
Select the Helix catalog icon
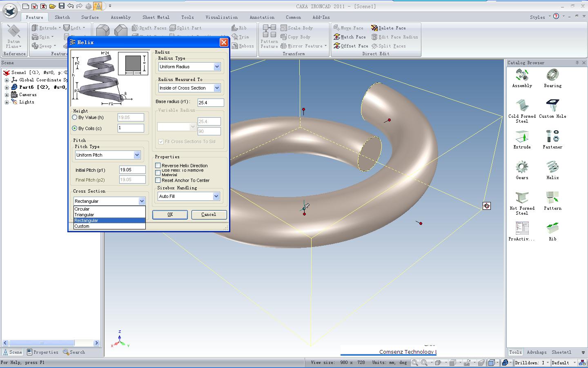tap(552, 167)
